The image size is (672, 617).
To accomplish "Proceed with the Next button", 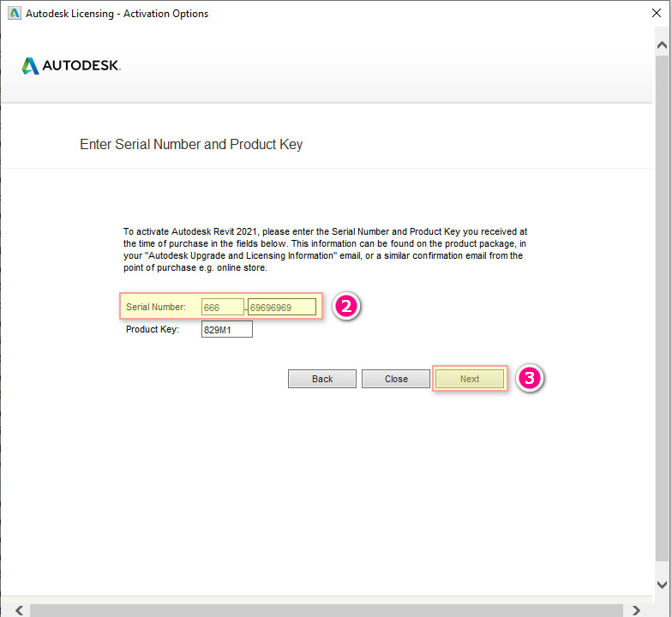I will [470, 379].
